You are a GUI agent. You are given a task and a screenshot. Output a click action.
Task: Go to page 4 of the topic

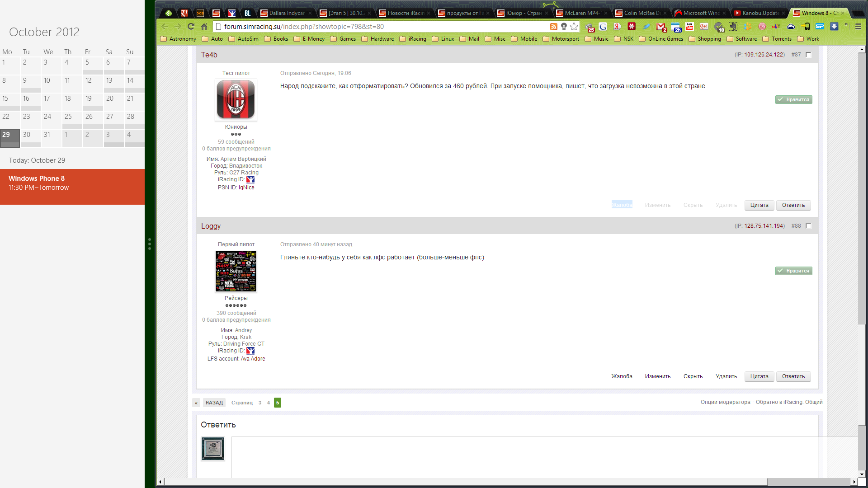[x=269, y=403]
